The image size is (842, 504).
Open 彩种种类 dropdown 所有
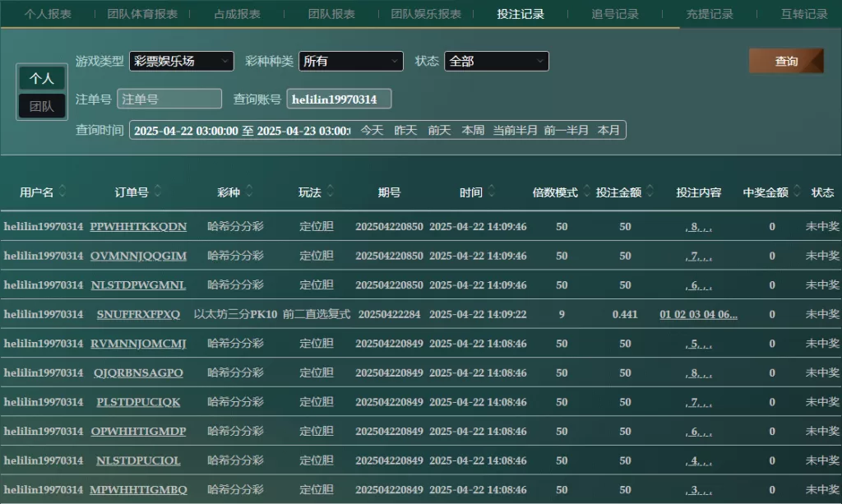[x=350, y=61]
